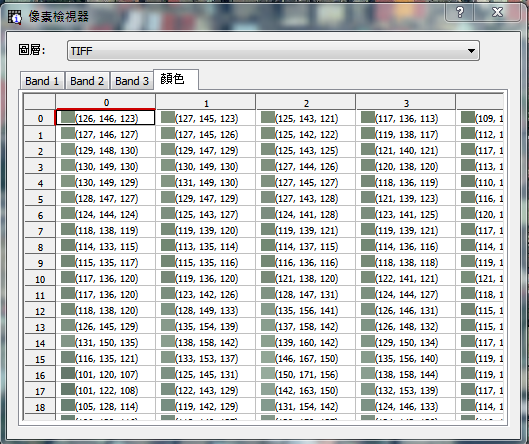Click the help question mark button
This screenshot has height=444, width=529.
coord(460,12)
